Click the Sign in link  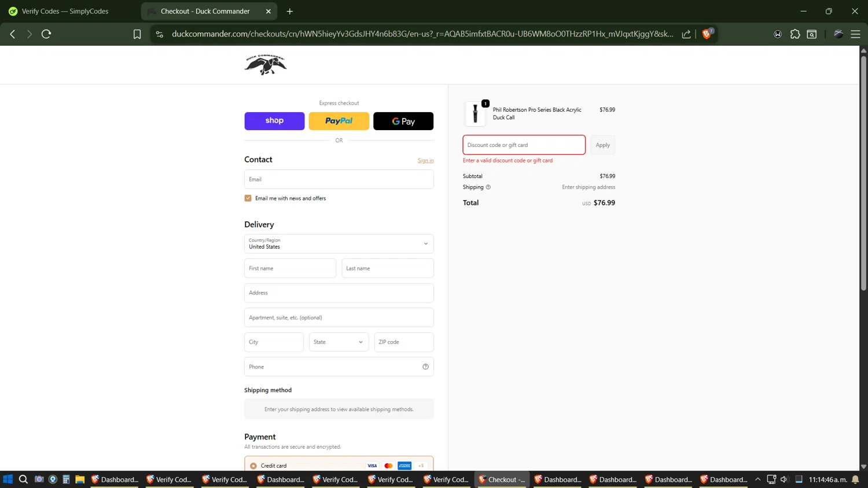point(425,161)
